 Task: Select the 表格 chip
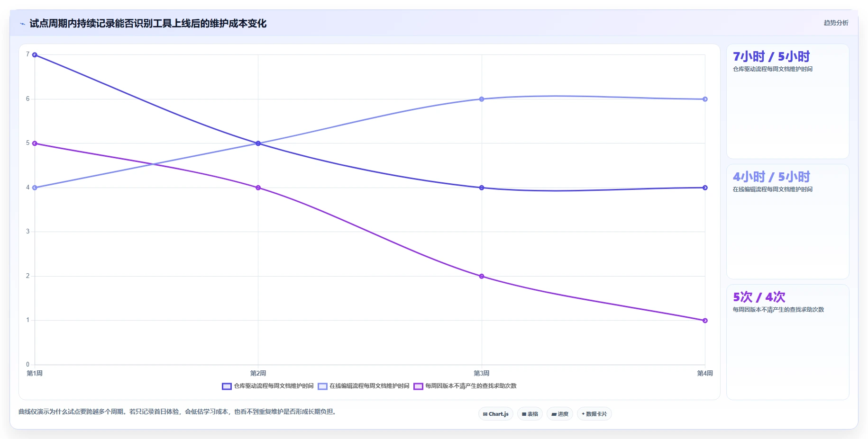click(x=530, y=414)
